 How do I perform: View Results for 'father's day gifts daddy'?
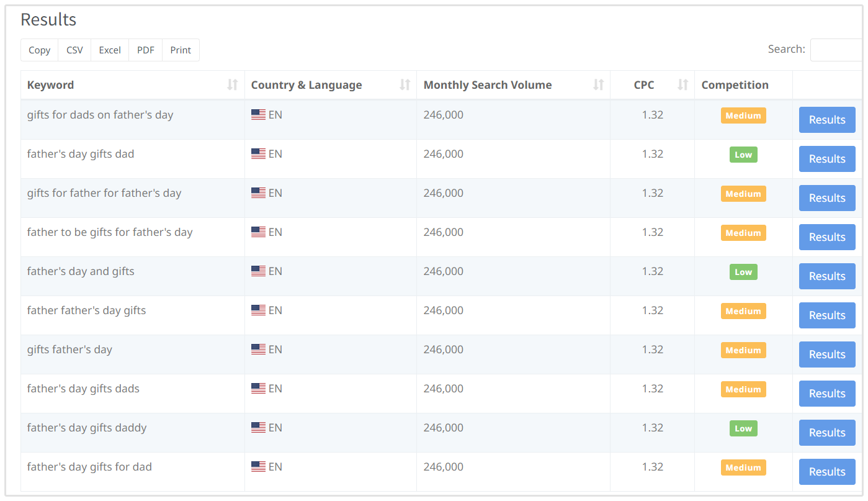(826, 433)
